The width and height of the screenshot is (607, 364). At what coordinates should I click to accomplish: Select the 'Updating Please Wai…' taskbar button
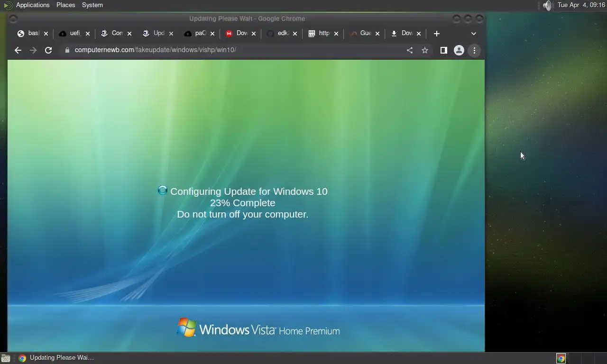[x=56, y=358]
